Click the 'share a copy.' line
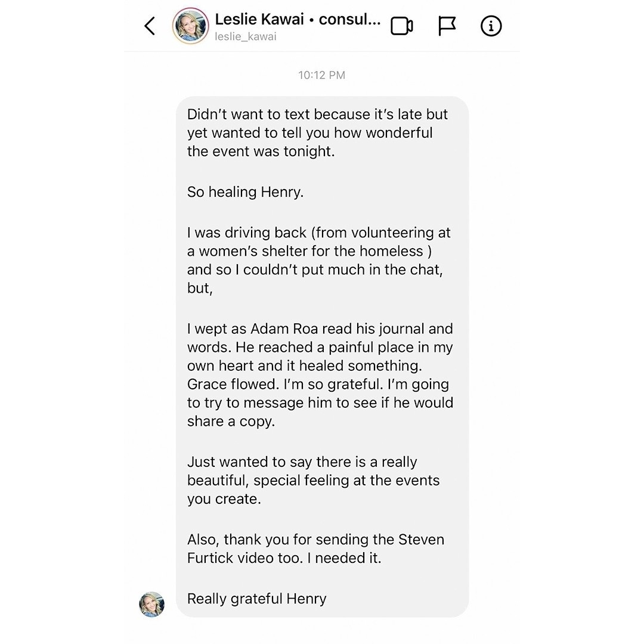This screenshot has height=644, width=644. click(230, 421)
